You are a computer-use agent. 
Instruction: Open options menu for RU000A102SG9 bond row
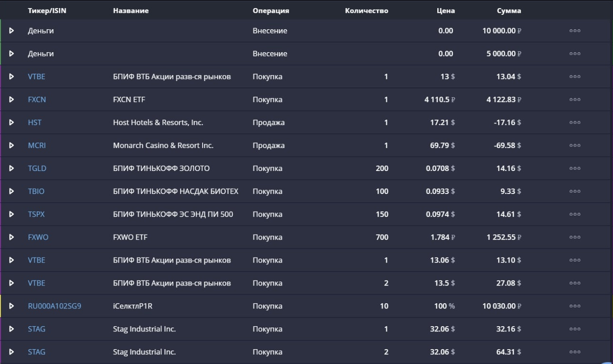click(575, 306)
